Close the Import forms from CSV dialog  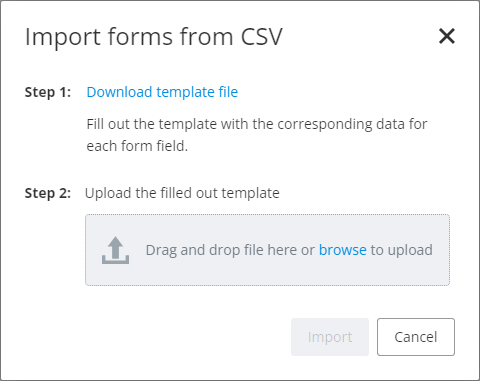447,36
